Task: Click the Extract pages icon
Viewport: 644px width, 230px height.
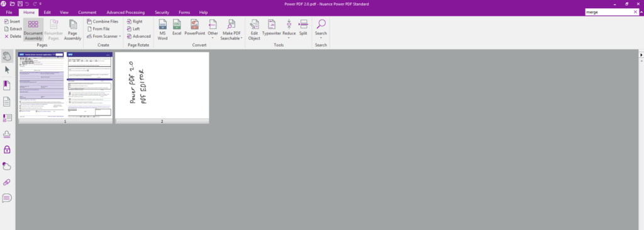Action: [6, 29]
